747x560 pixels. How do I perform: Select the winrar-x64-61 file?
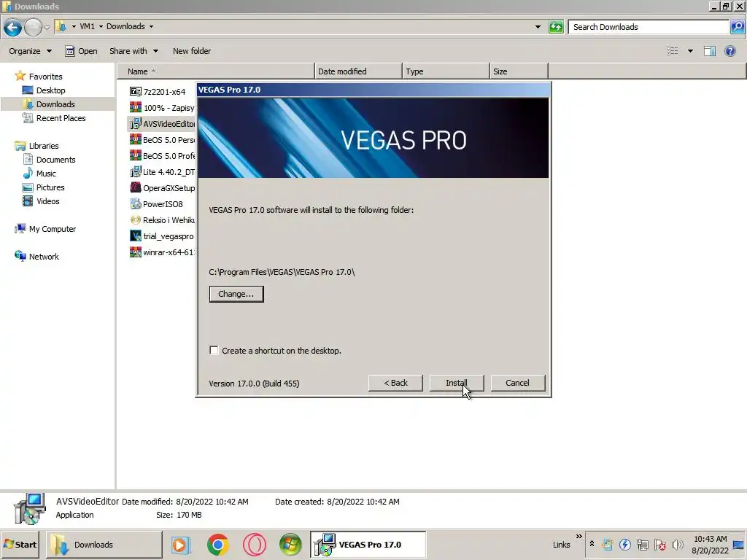tap(162, 252)
